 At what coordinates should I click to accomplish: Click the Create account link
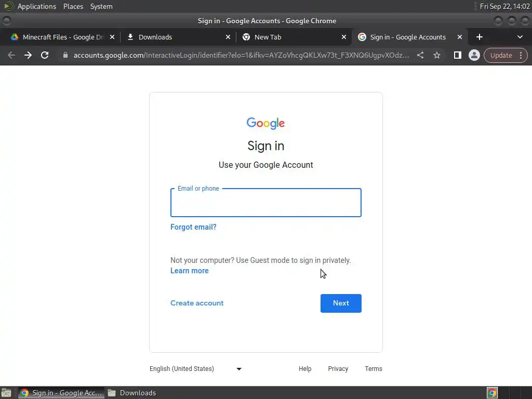coord(197,303)
